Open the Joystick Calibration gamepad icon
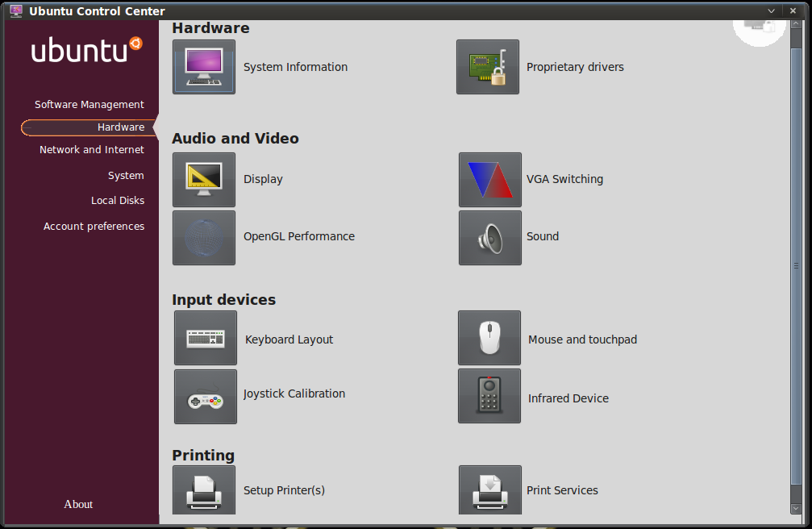 point(206,397)
